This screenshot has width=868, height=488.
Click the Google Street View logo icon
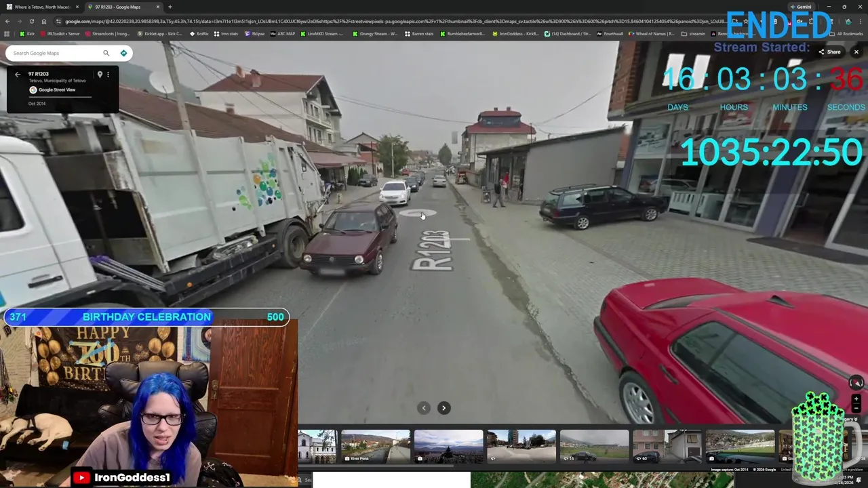point(33,89)
